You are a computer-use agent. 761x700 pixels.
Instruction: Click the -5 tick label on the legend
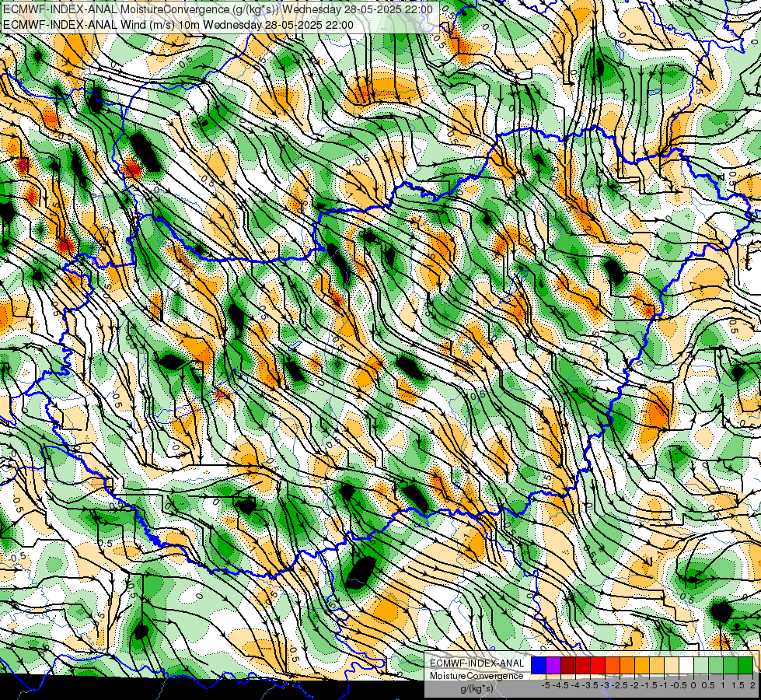546,685
